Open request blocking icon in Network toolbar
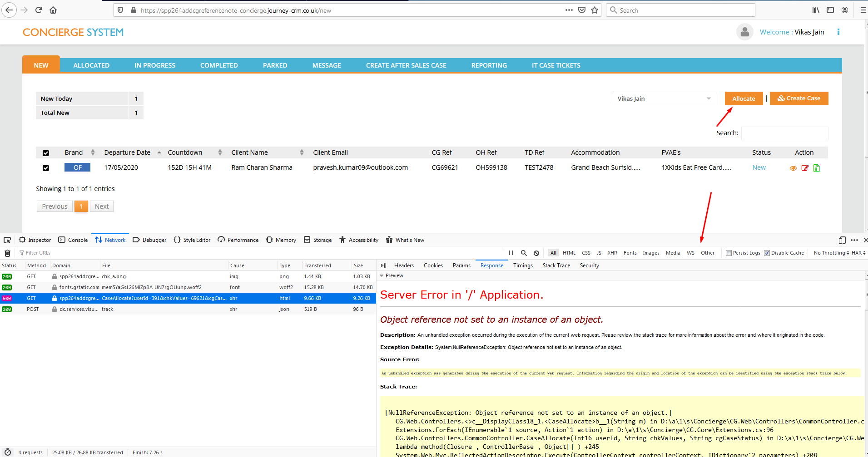The height and width of the screenshot is (457, 868). (x=536, y=253)
